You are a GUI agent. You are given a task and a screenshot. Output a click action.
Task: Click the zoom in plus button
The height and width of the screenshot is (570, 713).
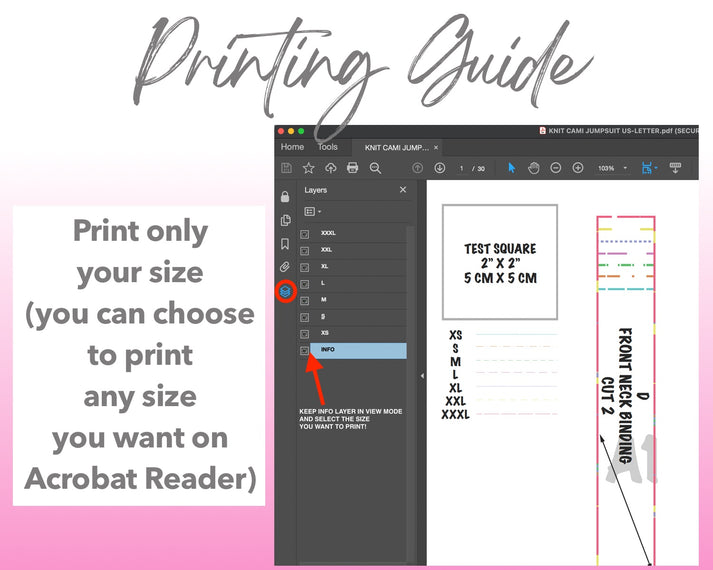578,168
